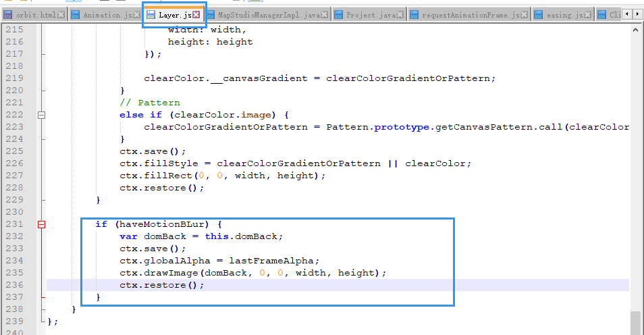Switch to the Animation.js tab
Screen dimensions: 644x335
point(105,15)
